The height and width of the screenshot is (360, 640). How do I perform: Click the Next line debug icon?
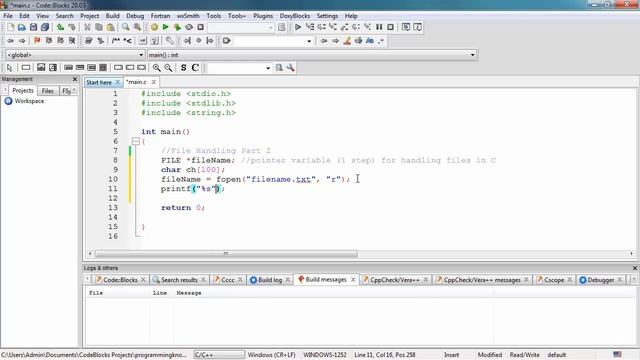pyautogui.click(x=321, y=27)
